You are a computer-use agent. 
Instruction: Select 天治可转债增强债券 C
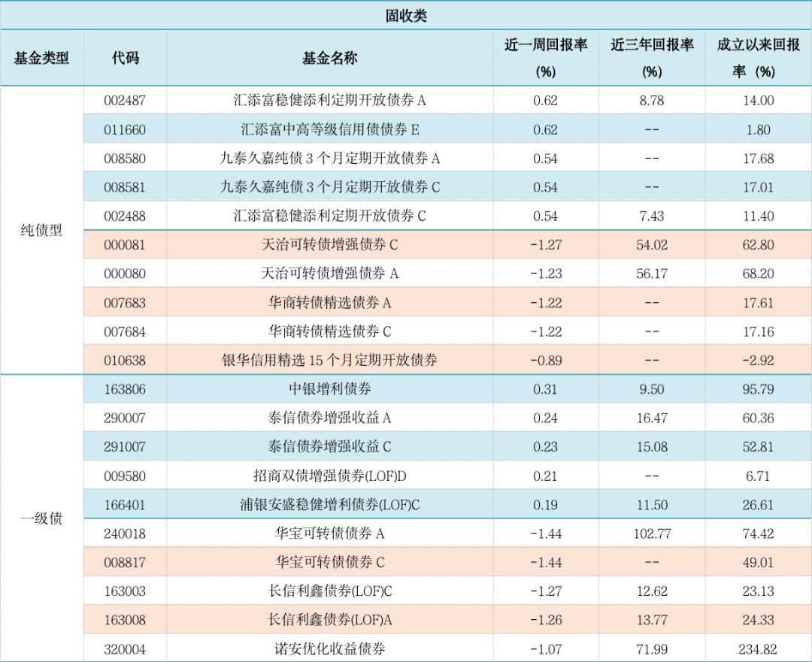pyautogui.click(x=330, y=244)
